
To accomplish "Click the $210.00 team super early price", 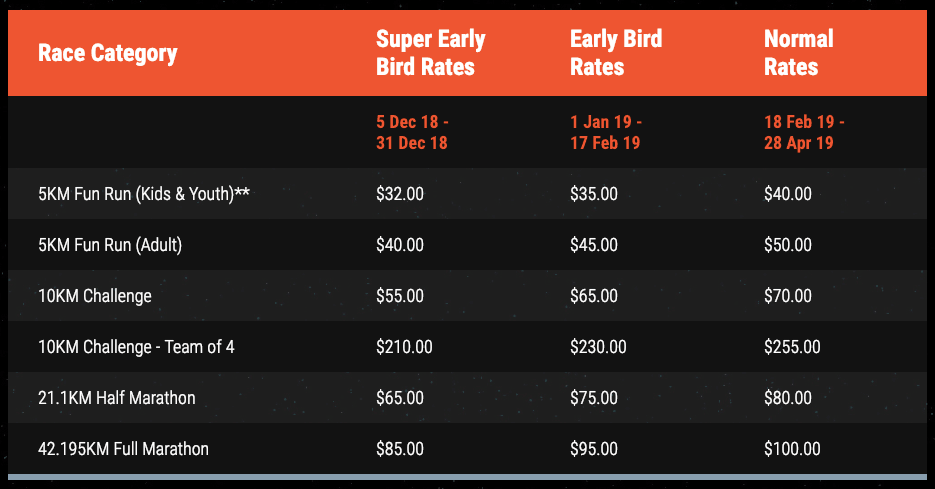I will [x=404, y=346].
